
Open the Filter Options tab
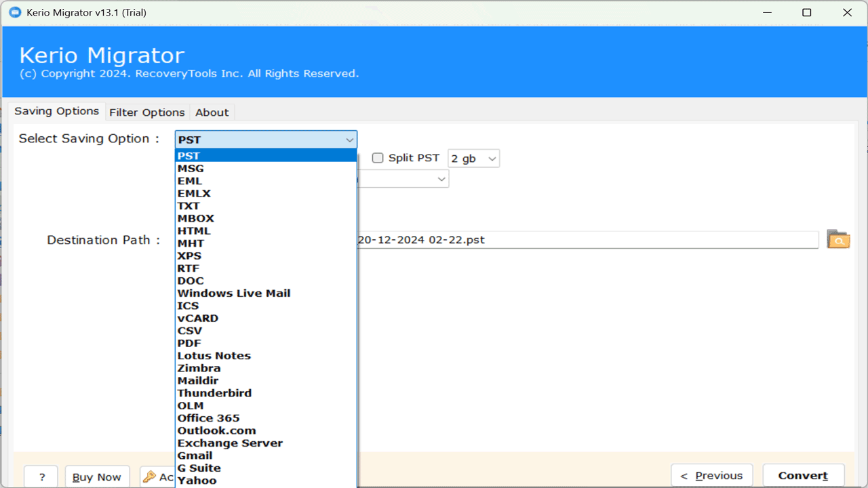pyautogui.click(x=147, y=113)
